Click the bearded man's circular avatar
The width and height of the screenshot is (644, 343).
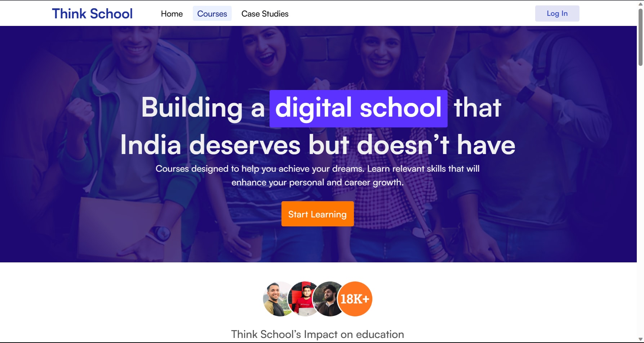click(x=327, y=299)
